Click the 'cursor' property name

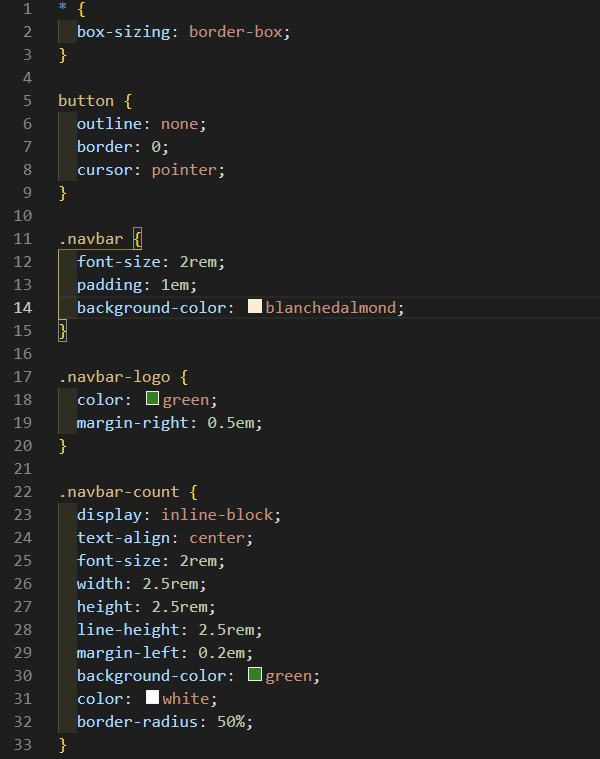pos(105,170)
